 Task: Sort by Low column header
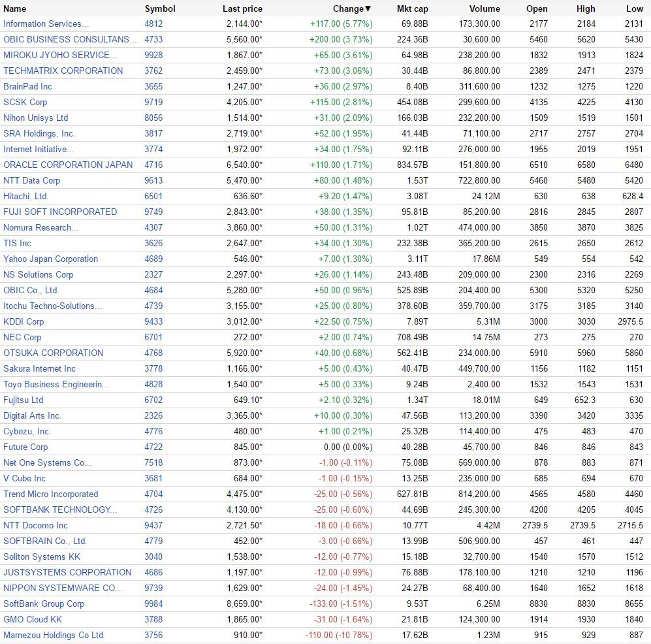click(x=635, y=8)
